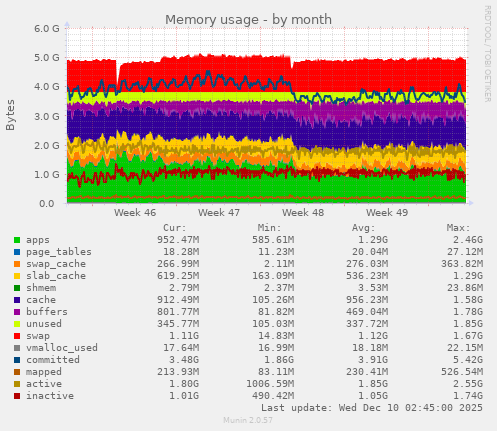Click the 'inactive' legend label
This screenshot has width=497, height=431.
tap(50, 396)
